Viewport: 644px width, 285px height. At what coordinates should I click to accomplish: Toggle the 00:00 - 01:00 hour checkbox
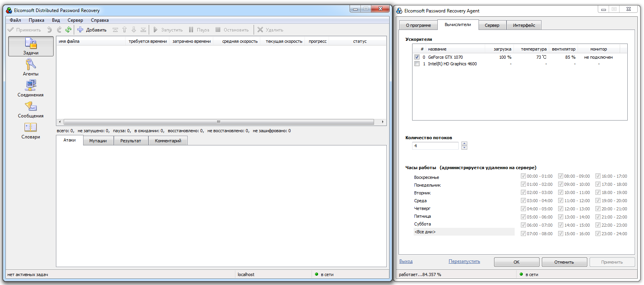[523, 176]
